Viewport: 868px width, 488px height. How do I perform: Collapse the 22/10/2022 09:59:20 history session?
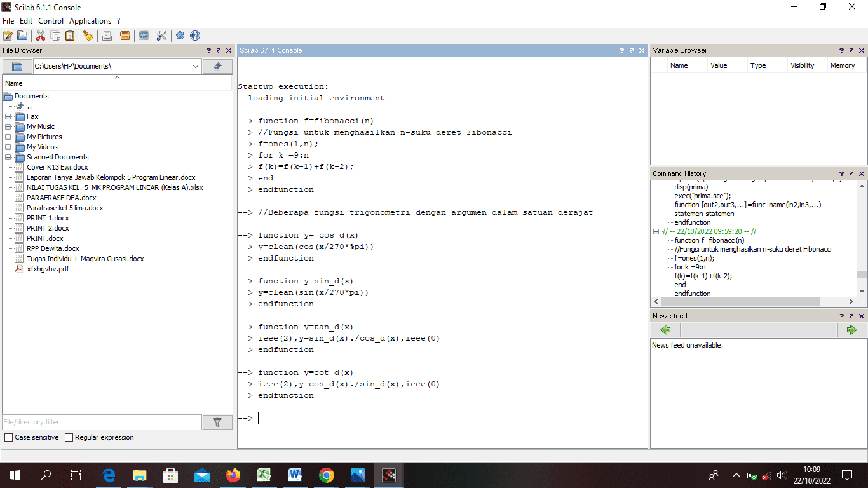[x=656, y=232]
